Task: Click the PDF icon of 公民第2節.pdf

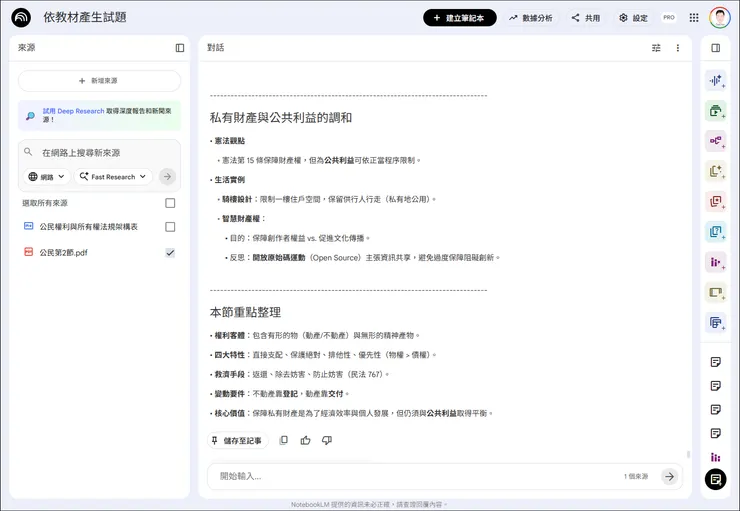Action: (28, 252)
